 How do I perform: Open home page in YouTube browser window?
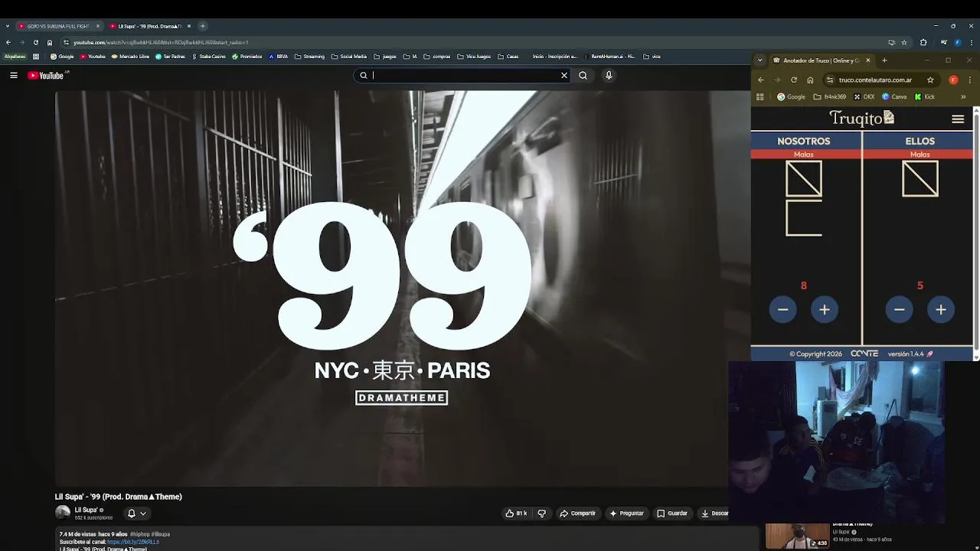click(50, 42)
